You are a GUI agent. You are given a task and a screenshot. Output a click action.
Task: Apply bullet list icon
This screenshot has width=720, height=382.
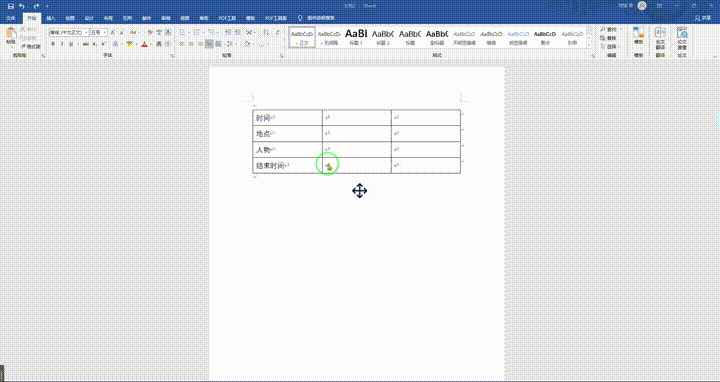click(182, 33)
